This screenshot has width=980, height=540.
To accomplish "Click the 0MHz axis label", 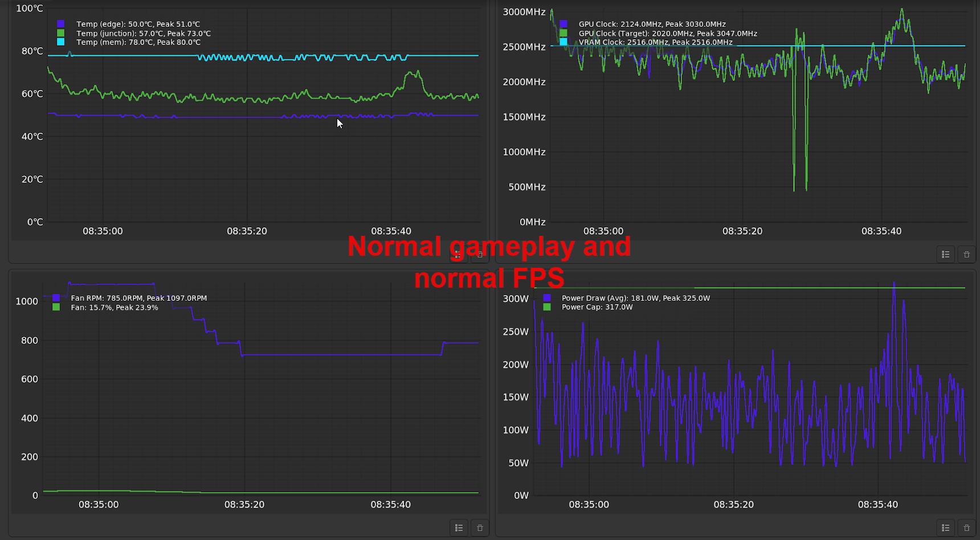I will [x=533, y=222].
